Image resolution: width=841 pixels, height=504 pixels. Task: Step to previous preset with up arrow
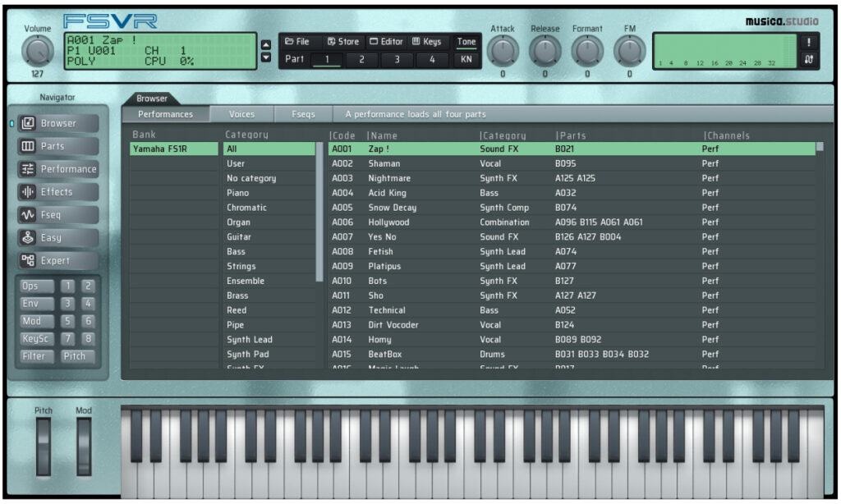click(x=265, y=45)
